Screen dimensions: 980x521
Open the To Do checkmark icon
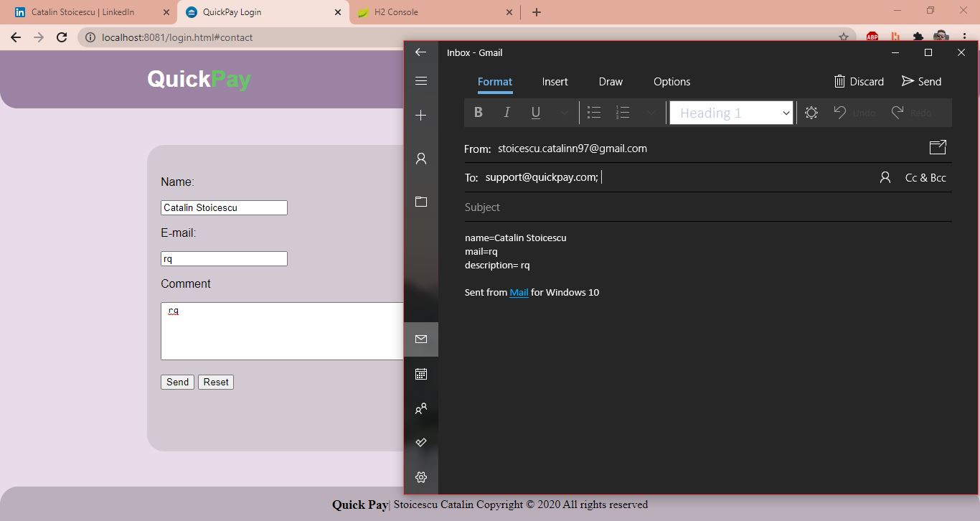pos(421,443)
